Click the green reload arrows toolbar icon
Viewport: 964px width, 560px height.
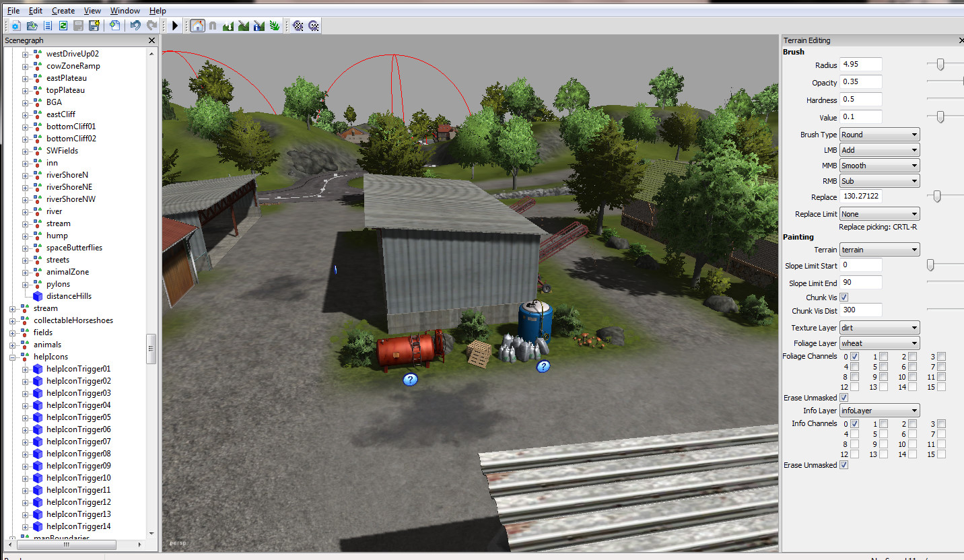coord(63,26)
